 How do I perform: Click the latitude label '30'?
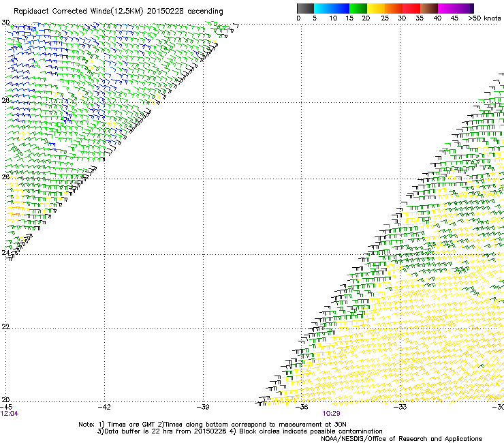[5, 22]
